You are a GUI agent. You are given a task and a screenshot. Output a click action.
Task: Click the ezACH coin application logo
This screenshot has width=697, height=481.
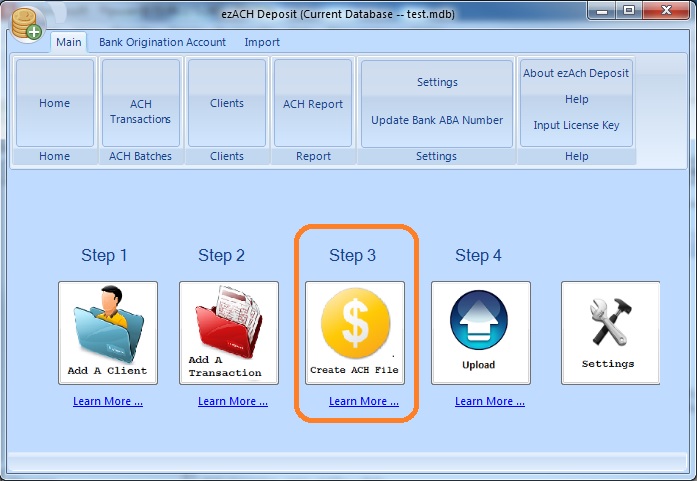tap(27, 23)
